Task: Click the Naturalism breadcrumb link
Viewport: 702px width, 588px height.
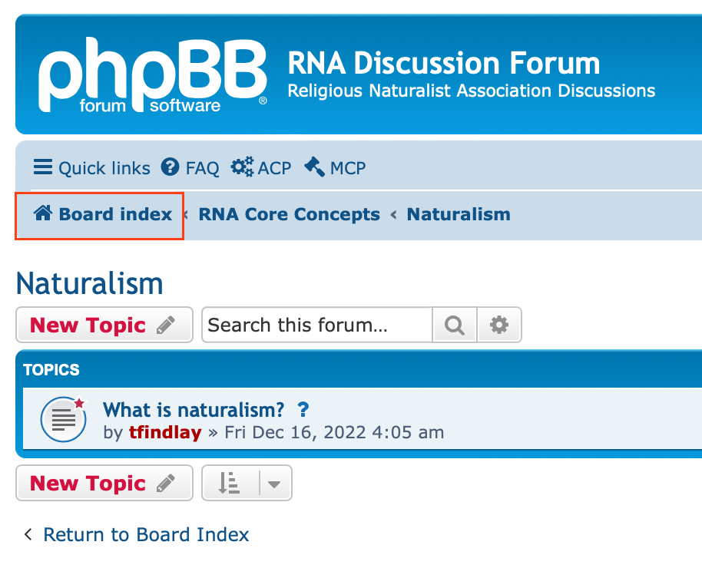Action: point(459,215)
